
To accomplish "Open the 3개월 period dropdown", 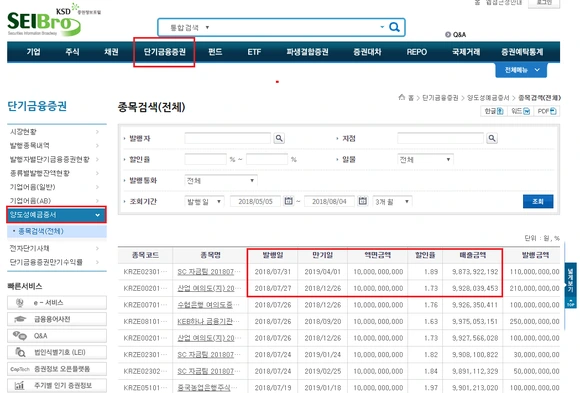I will pos(392,201).
